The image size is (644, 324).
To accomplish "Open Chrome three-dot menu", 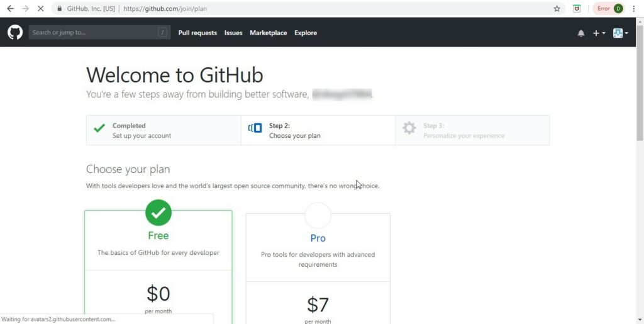I will tap(634, 9).
